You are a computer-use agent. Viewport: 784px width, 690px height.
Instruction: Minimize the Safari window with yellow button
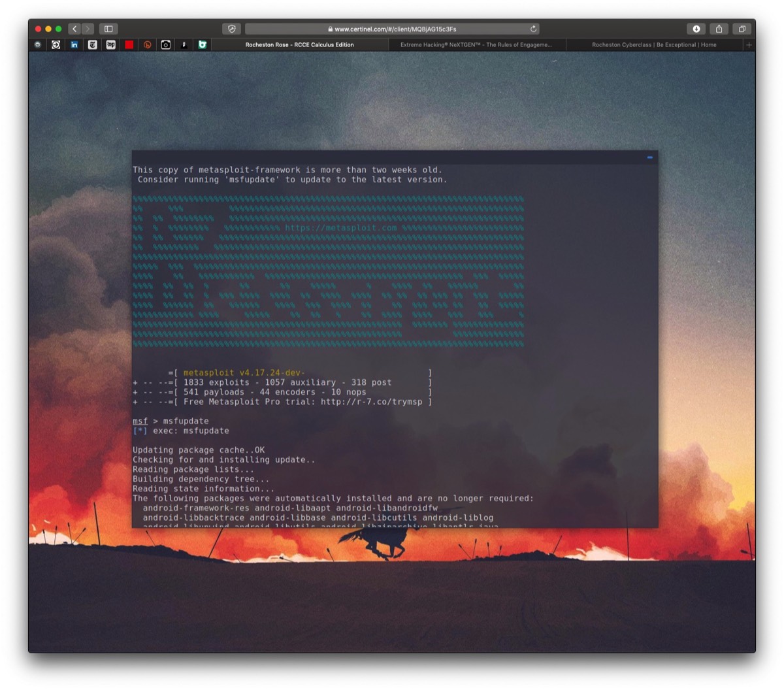(x=48, y=29)
